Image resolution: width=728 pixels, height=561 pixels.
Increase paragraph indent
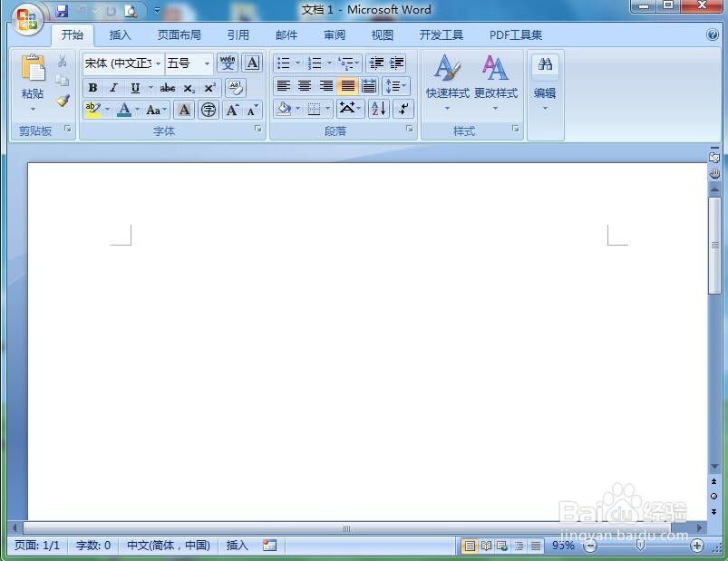(396, 63)
